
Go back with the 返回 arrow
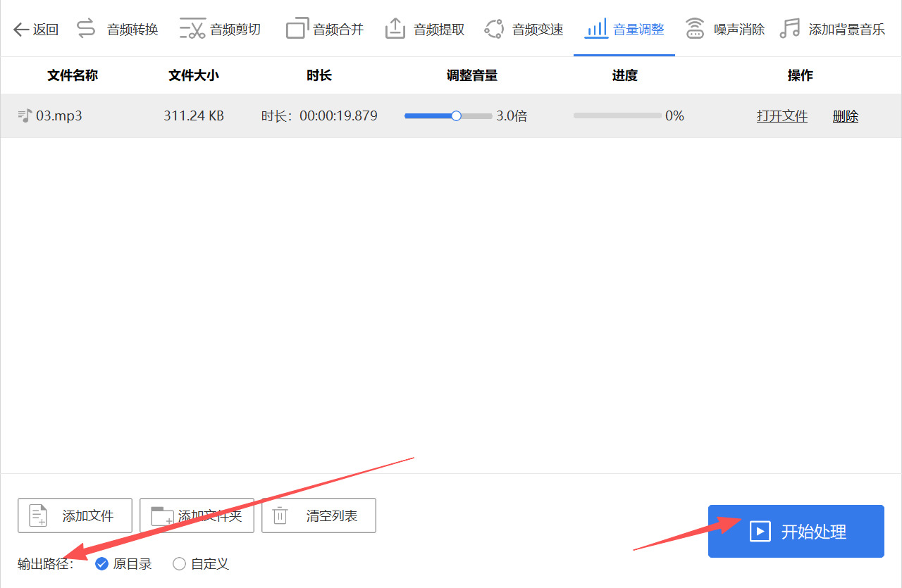click(x=36, y=29)
